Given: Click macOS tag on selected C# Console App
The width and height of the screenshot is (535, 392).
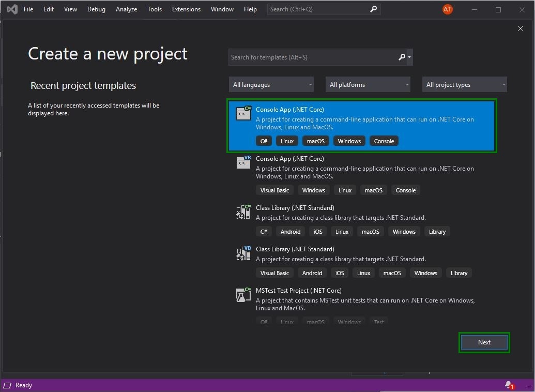Looking at the screenshot, I should (x=316, y=141).
